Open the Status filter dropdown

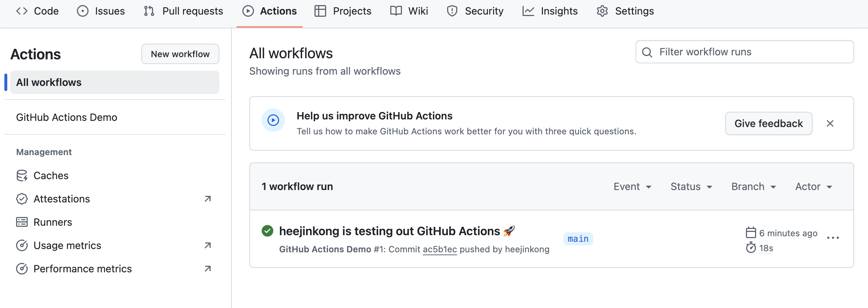click(x=691, y=186)
